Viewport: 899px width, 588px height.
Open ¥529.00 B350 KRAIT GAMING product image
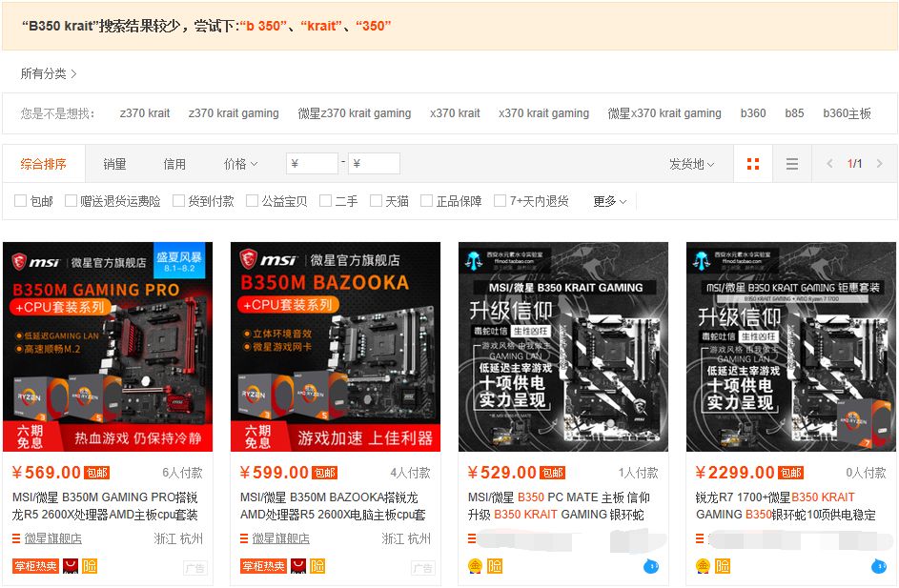click(x=563, y=347)
